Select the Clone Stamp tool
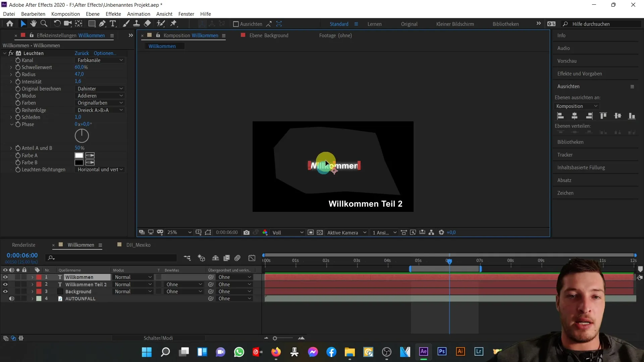Viewport: 644px width, 362px height. click(137, 24)
